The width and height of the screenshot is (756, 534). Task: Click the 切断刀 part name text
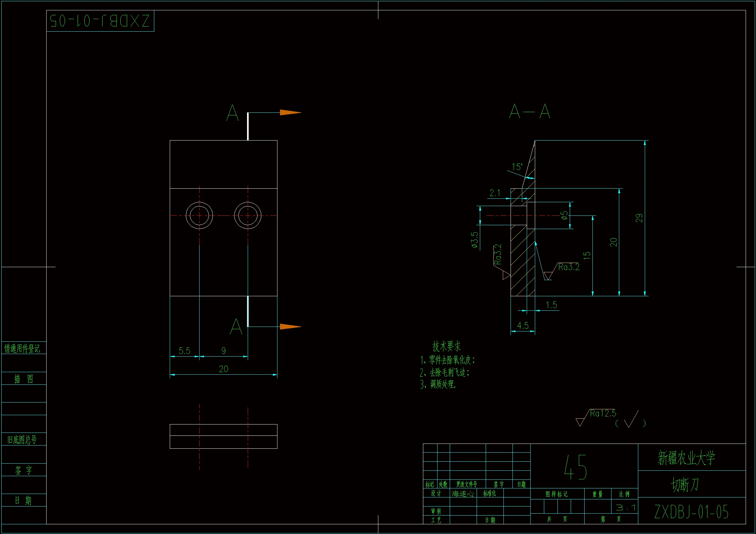[685, 485]
